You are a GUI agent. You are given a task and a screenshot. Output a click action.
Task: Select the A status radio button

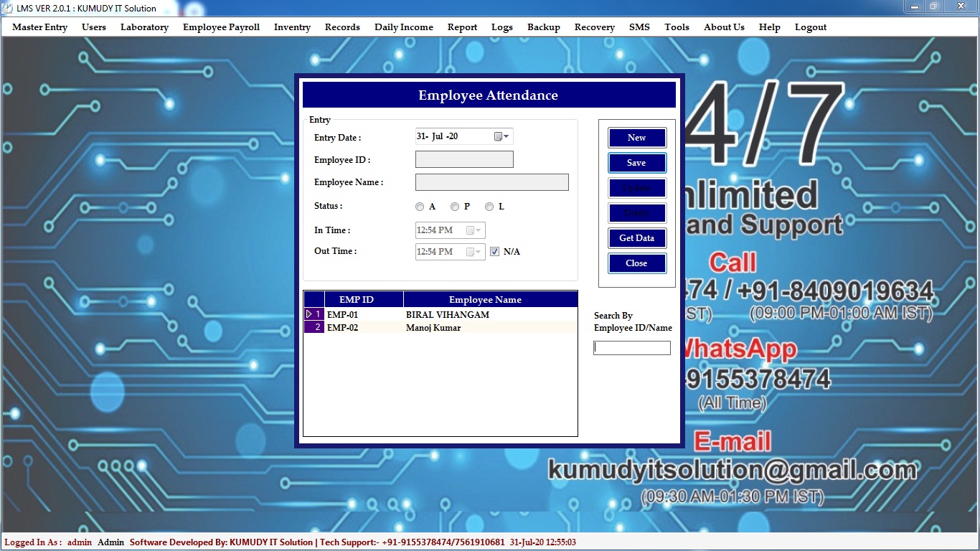[x=420, y=207]
